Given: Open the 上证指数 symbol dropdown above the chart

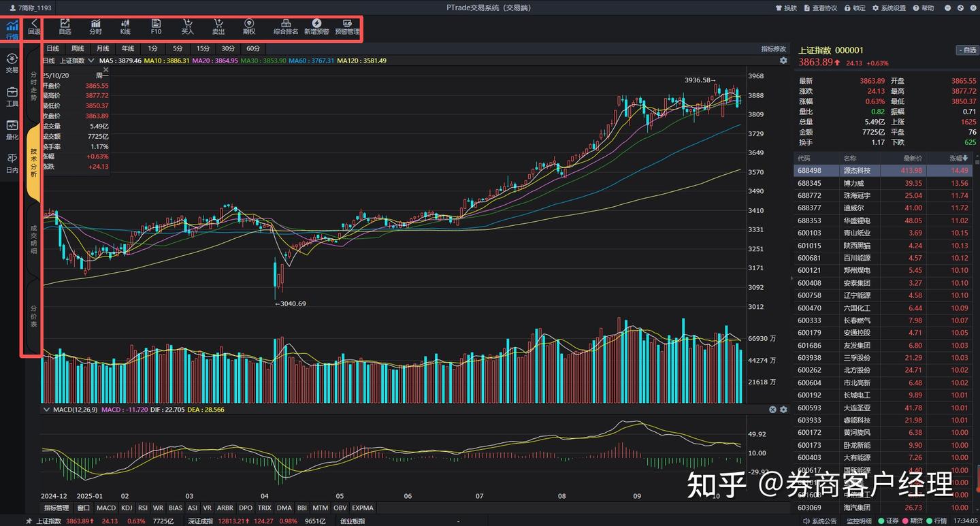Looking at the screenshot, I should [91, 60].
